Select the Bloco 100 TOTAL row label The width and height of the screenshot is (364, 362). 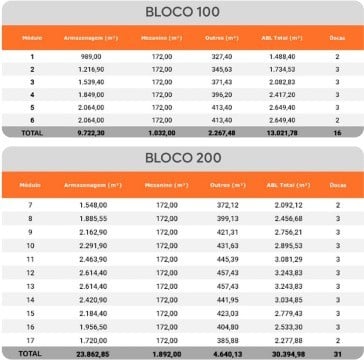32,133
